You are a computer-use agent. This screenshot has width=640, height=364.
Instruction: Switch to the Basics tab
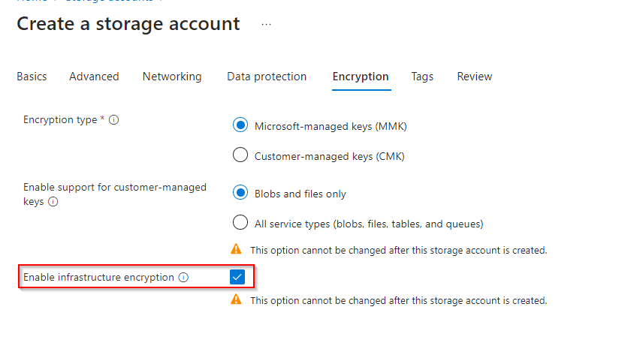click(32, 77)
